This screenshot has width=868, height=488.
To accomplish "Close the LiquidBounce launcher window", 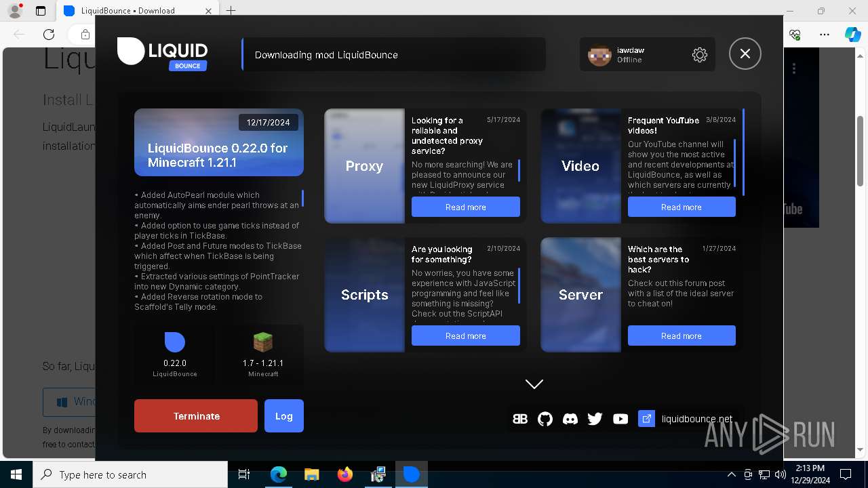I will pyautogui.click(x=745, y=54).
